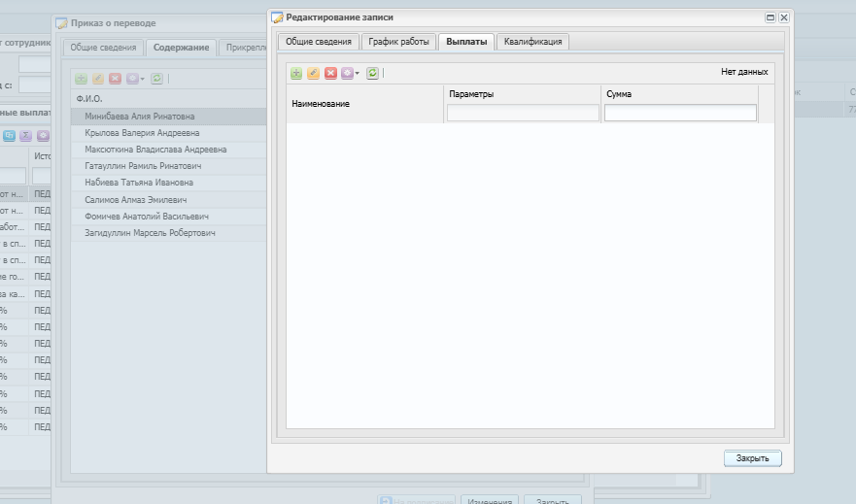This screenshot has height=504, width=856.
Task: Click edit pencil icon in Приказ о переводе window
Action: coord(98,79)
